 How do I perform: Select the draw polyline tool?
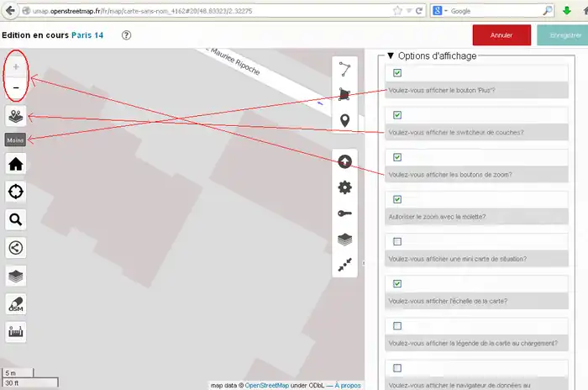click(344, 68)
